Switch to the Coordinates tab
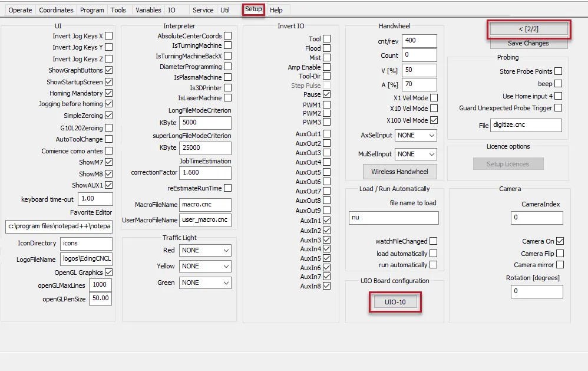The width and height of the screenshot is (588, 371). click(56, 10)
